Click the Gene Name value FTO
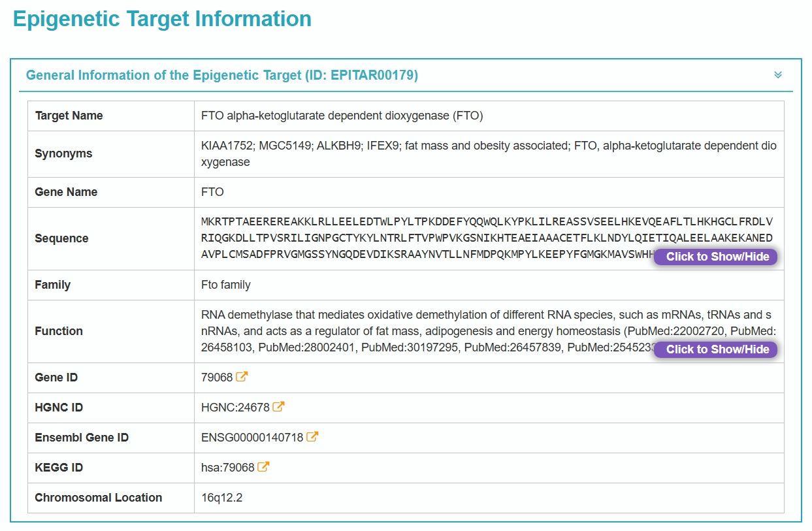Viewport: 812px width, 531px height. click(x=212, y=192)
